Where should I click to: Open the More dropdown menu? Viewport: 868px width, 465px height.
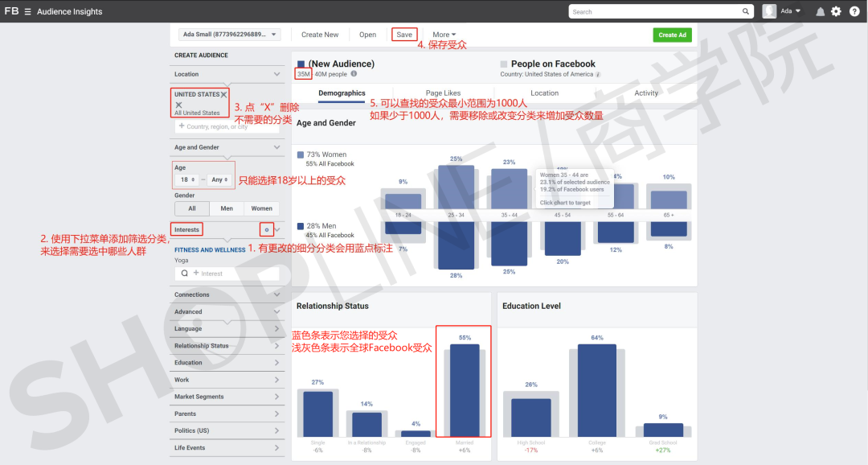pos(444,35)
